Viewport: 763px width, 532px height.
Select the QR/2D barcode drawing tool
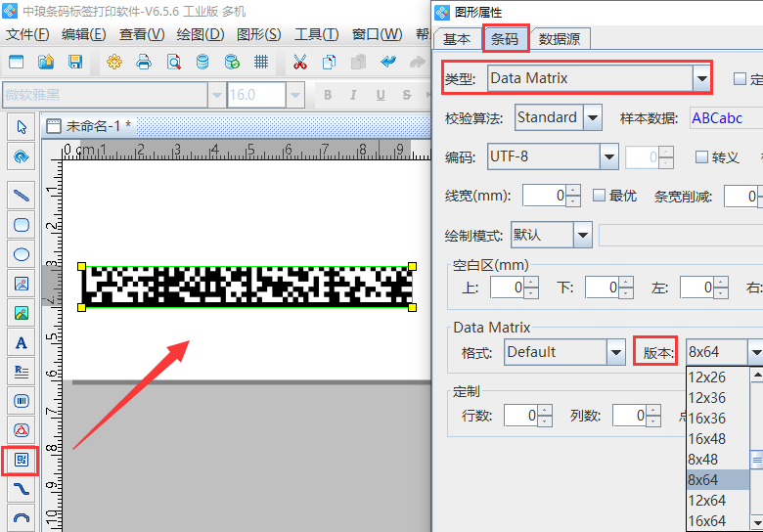click(22, 459)
